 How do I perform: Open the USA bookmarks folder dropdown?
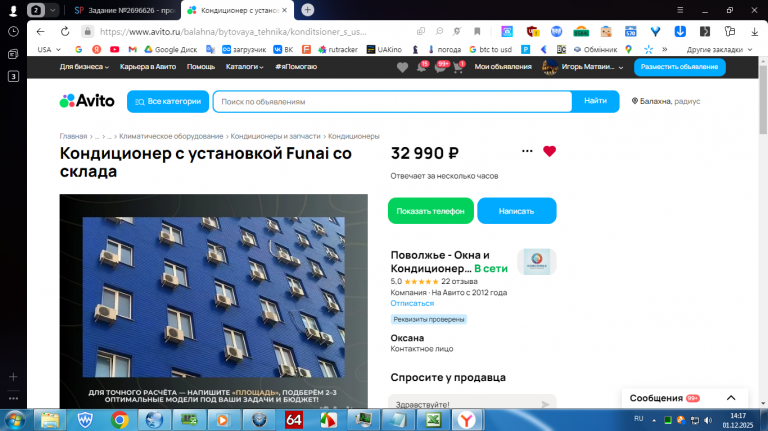49,49
